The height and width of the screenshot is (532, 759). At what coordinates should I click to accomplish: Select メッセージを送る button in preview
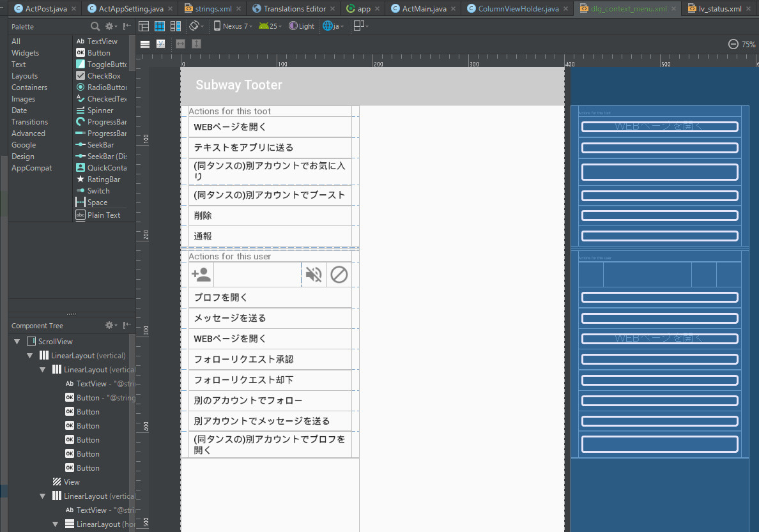[270, 319]
